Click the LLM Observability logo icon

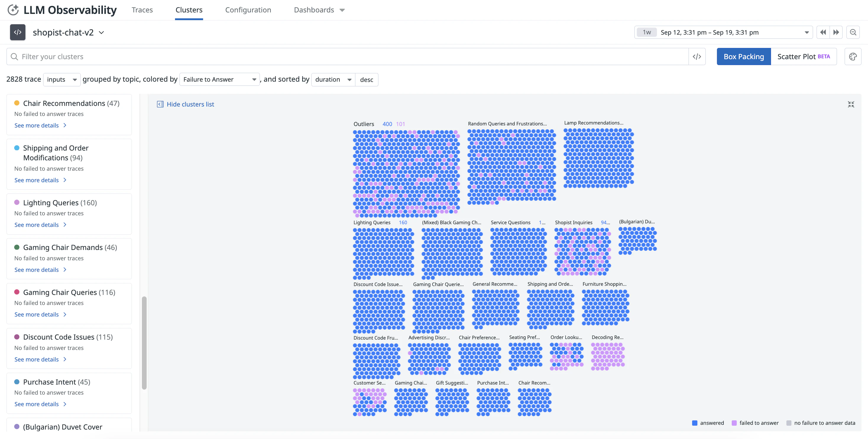(x=13, y=10)
